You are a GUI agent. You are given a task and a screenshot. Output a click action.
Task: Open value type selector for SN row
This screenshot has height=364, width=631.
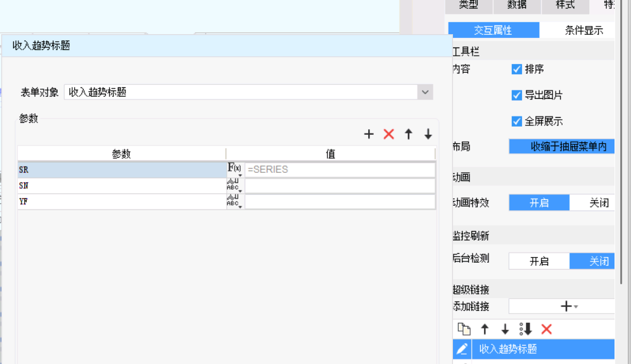point(234,185)
